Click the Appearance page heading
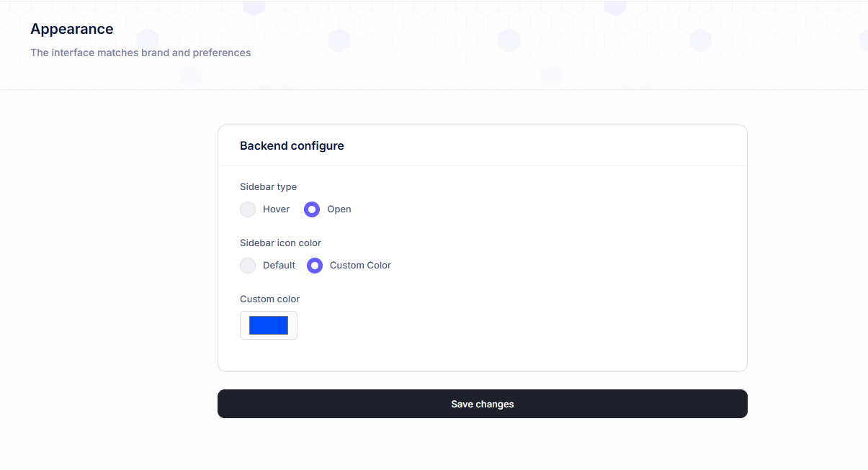 click(72, 30)
